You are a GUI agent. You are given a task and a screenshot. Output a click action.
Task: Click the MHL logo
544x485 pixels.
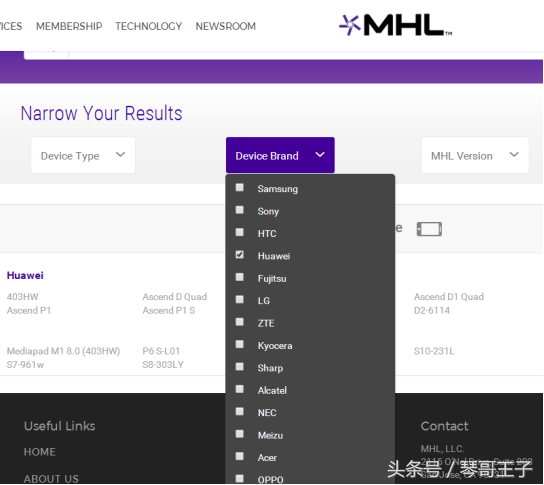coord(396,25)
